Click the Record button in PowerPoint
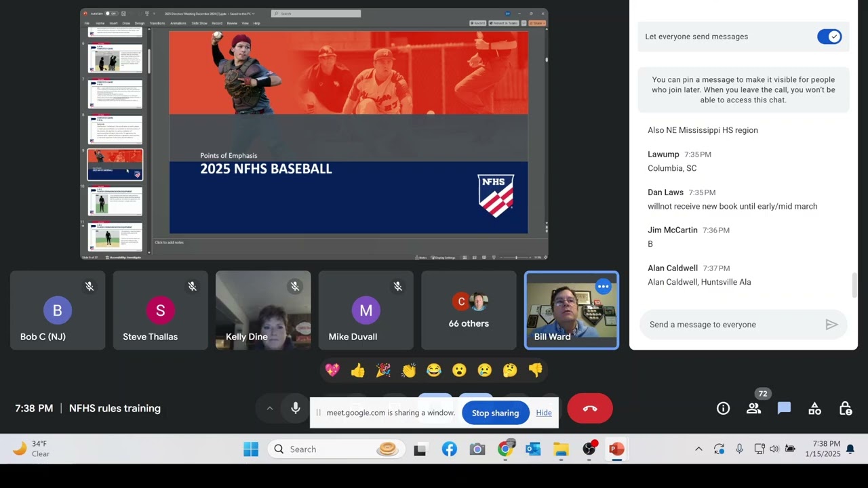The image size is (868, 488). (478, 23)
